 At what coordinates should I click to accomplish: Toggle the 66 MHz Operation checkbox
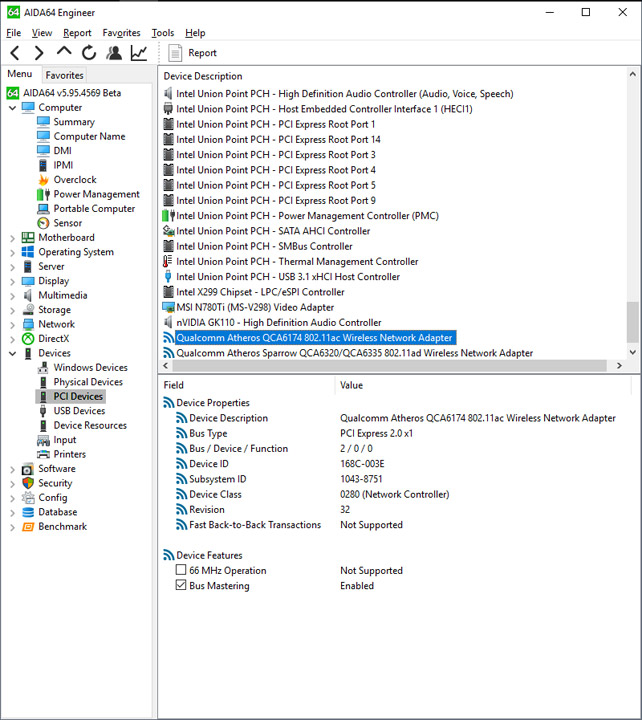[x=181, y=570]
